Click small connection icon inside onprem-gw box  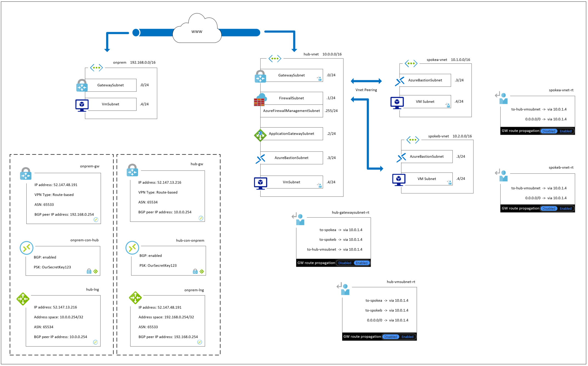(96, 219)
